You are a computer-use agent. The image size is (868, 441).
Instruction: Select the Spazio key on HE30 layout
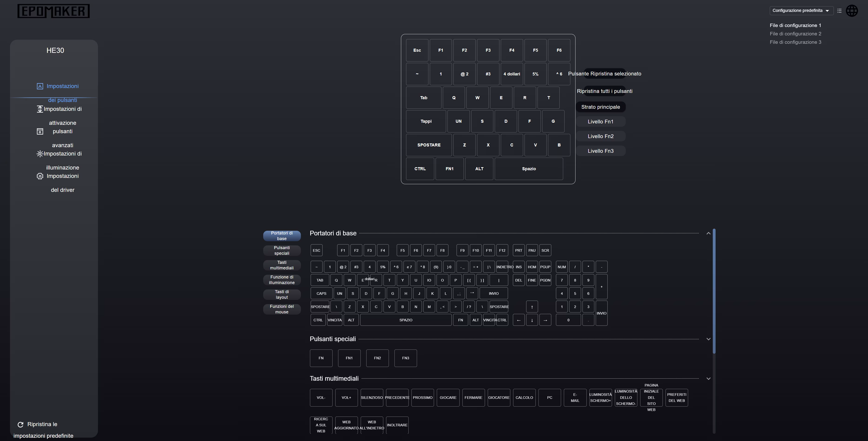coord(529,169)
